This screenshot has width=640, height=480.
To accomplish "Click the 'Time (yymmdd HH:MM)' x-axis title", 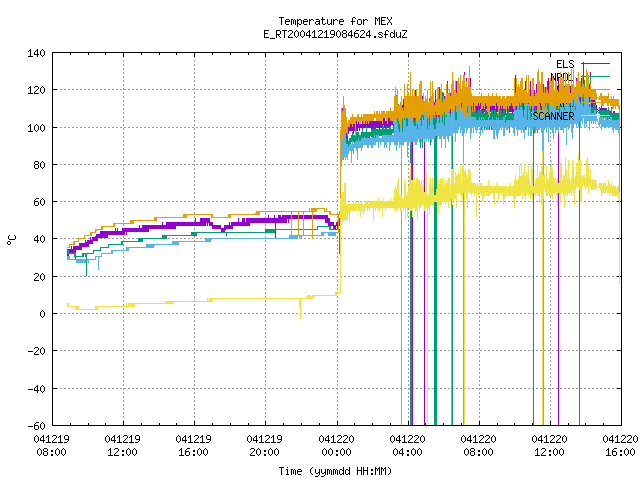I will (336, 471).
